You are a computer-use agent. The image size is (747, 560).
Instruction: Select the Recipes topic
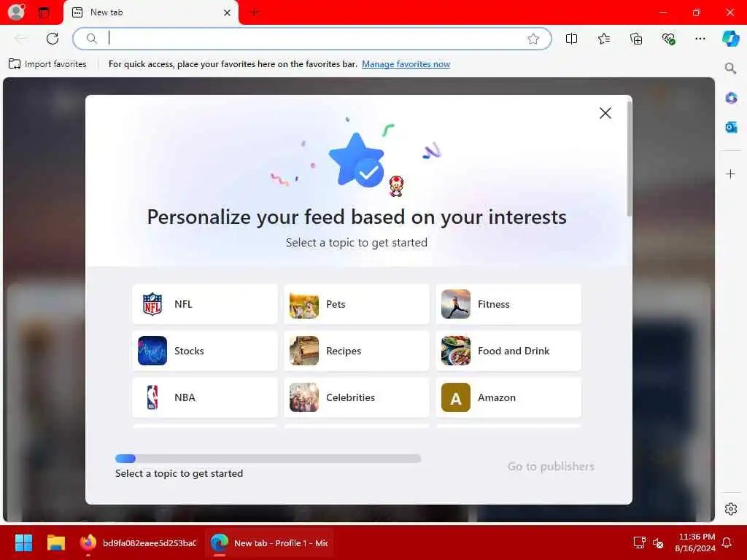[356, 351]
